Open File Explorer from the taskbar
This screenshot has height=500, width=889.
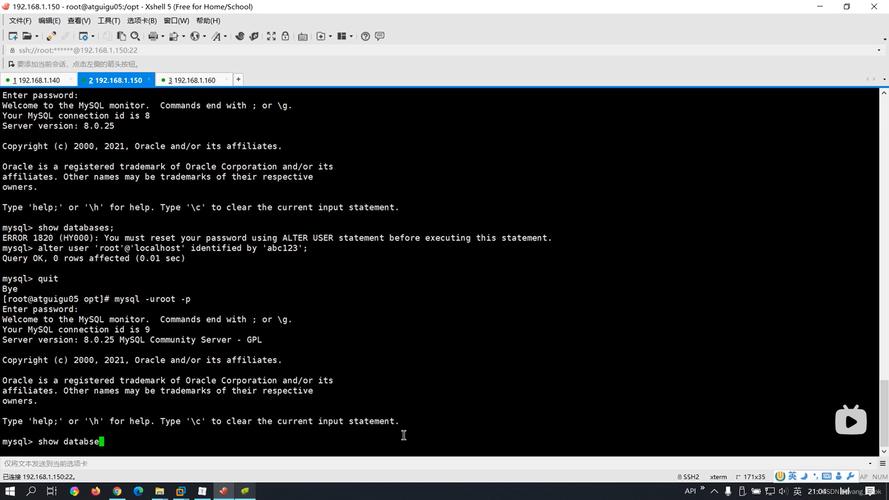tap(159, 491)
